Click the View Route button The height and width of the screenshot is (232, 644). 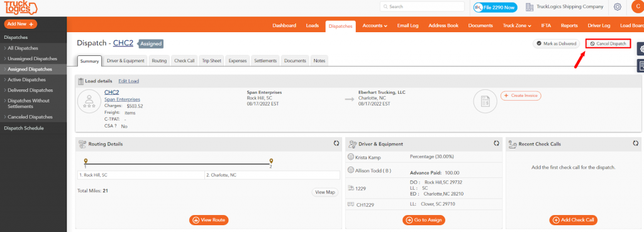click(209, 220)
